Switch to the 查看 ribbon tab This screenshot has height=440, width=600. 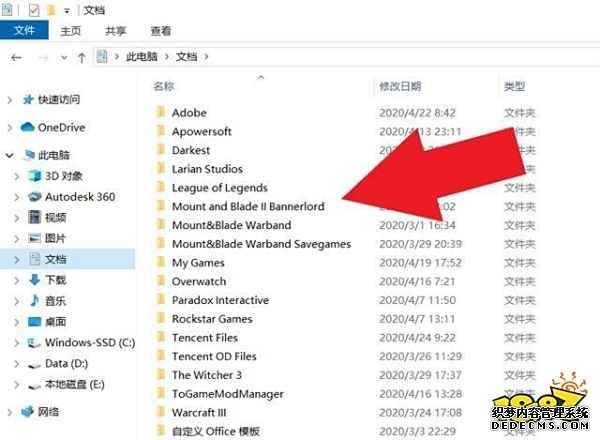pyautogui.click(x=161, y=31)
